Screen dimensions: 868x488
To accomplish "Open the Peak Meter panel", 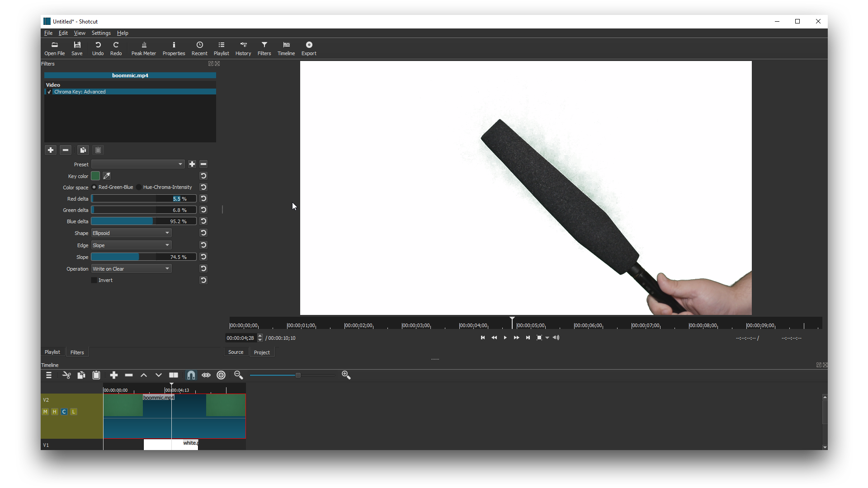I will (x=144, y=48).
